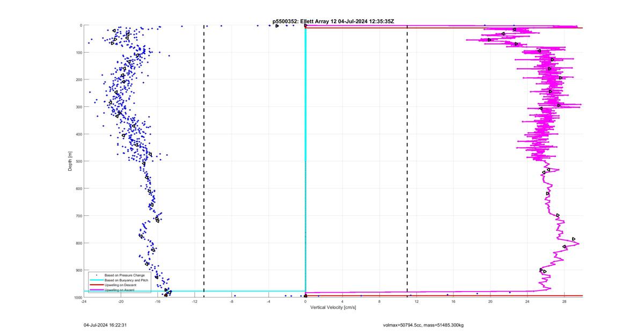
Task: Click x-axis tick label -4
Action: (269, 301)
